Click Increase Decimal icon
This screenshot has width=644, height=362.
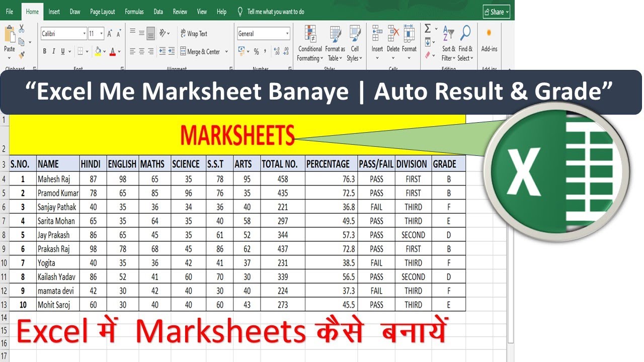point(276,51)
